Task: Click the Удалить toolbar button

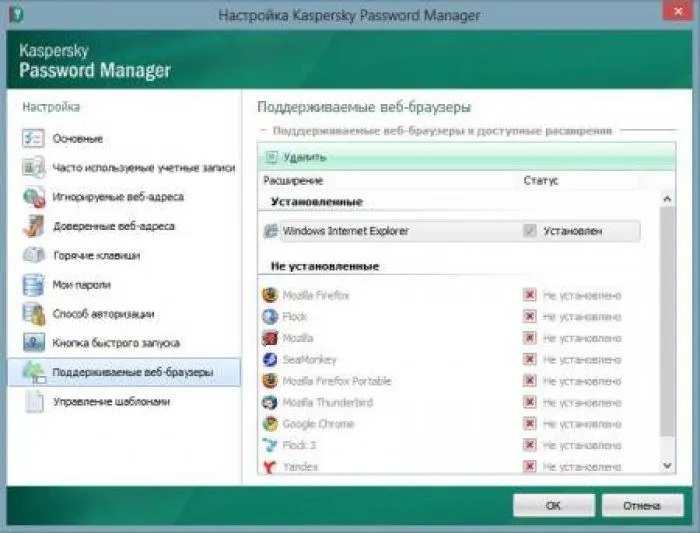Action: [296, 157]
